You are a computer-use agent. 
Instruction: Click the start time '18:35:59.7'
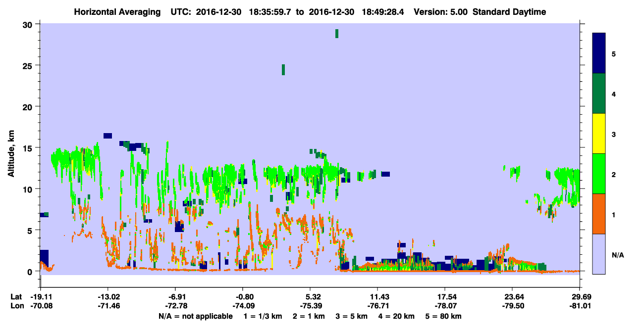[271, 12]
